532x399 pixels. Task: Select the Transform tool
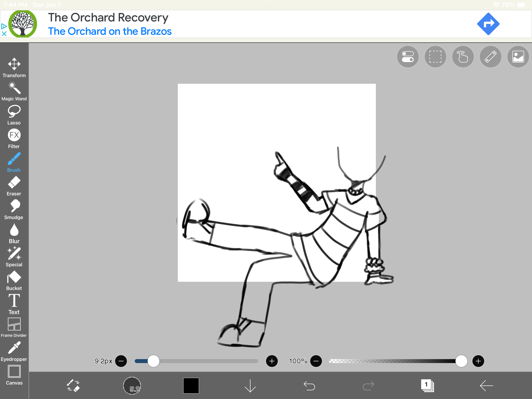pos(14,67)
